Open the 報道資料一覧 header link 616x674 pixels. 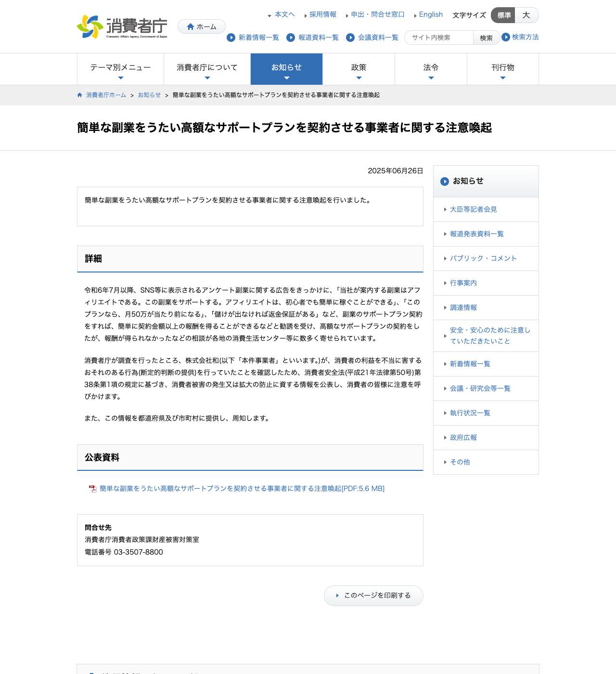[319, 38]
